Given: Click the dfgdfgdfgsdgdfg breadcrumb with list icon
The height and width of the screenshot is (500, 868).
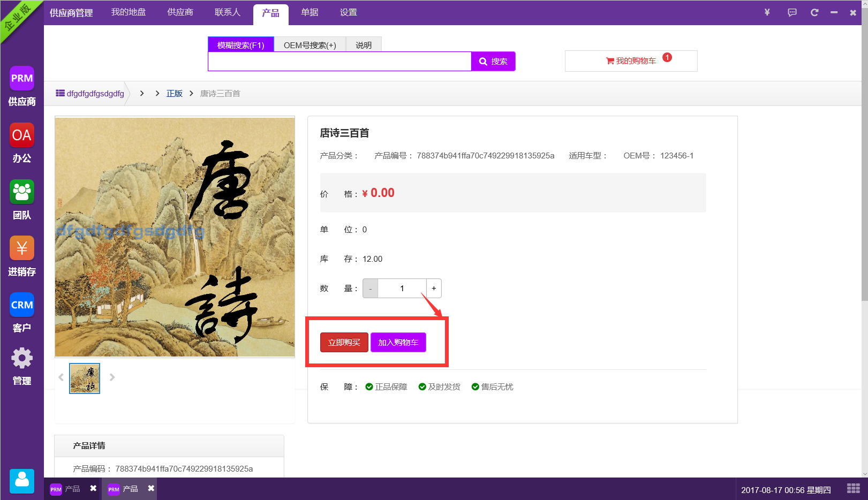Looking at the screenshot, I should (90, 93).
